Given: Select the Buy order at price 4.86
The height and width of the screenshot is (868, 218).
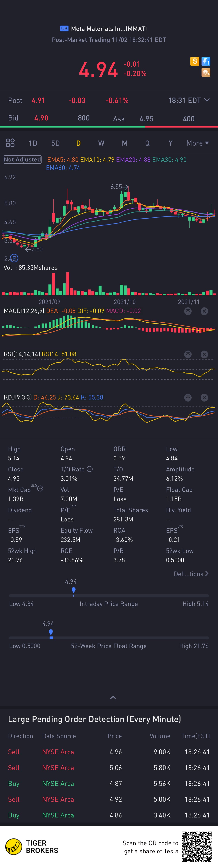Looking at the screenshot, I should 109,815.
